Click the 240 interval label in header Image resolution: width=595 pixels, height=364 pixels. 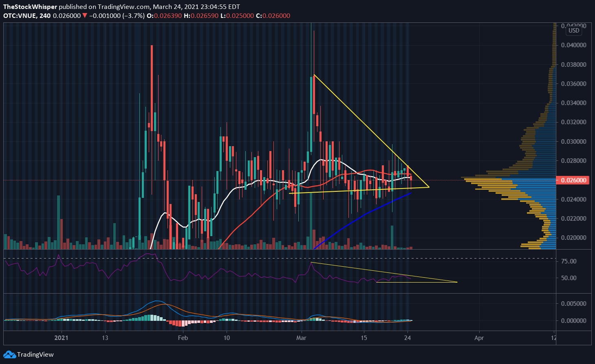[x=46, y=16]
